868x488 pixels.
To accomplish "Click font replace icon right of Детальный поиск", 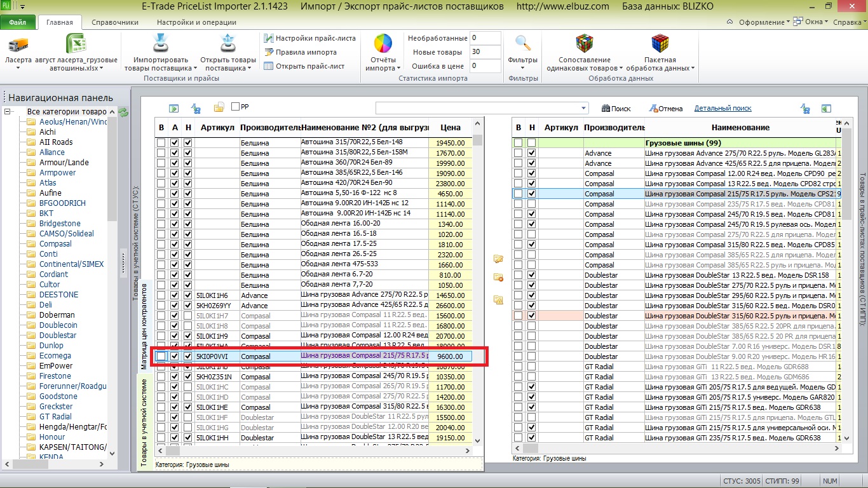I will click(x=805, y=109).
